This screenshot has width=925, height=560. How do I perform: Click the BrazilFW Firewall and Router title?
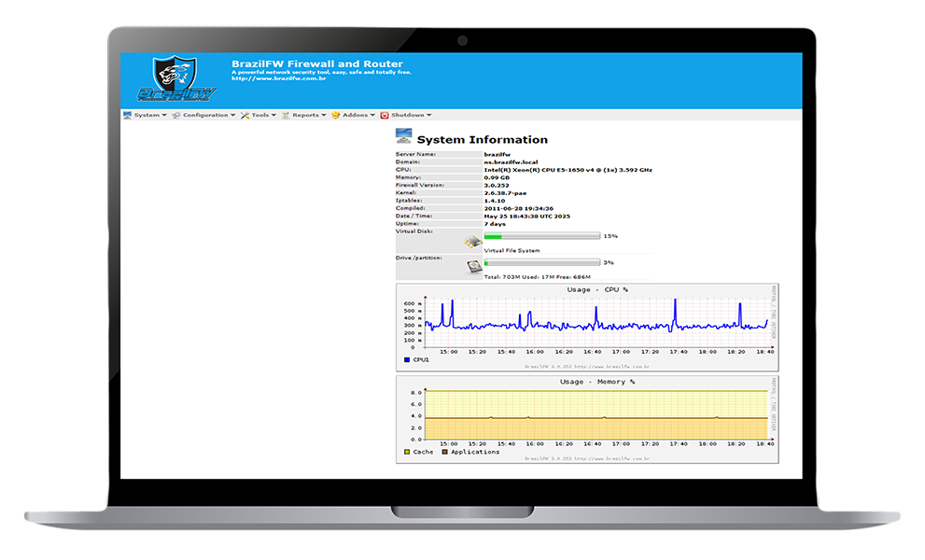coord(317,64)
